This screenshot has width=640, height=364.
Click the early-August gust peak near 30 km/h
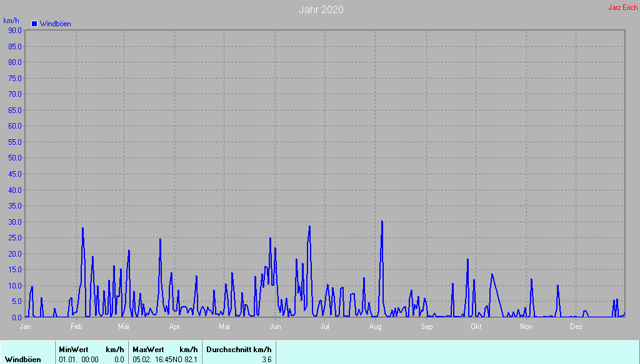pos(382,222)
